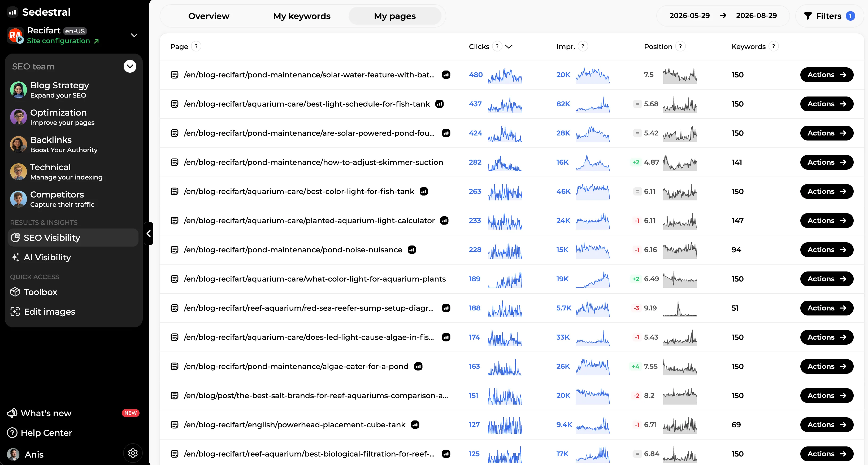Image resolution: width=868 pixels, height=465 pixels.
Task: Click the Sedestral logo icon
Action: tap(12, 12)
